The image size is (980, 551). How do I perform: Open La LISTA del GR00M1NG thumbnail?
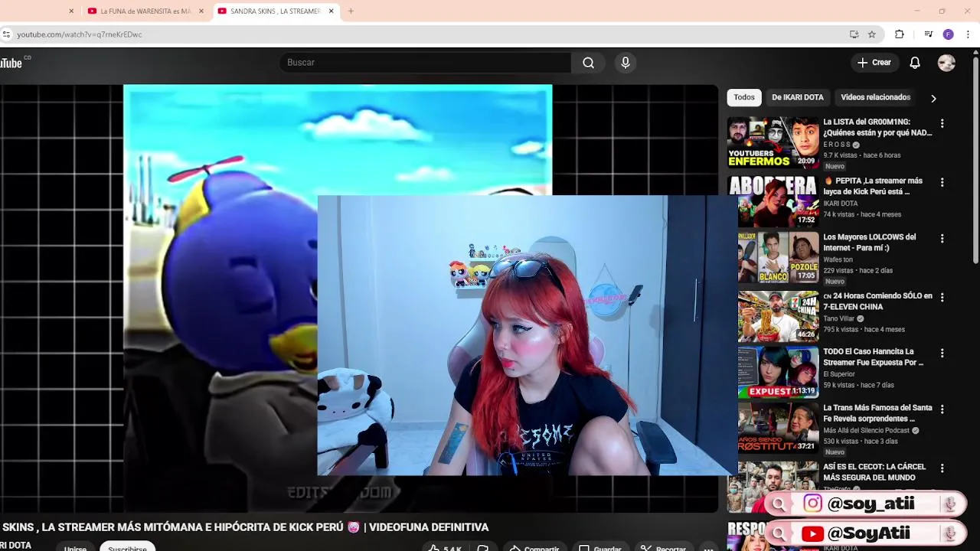click(773, 142)
